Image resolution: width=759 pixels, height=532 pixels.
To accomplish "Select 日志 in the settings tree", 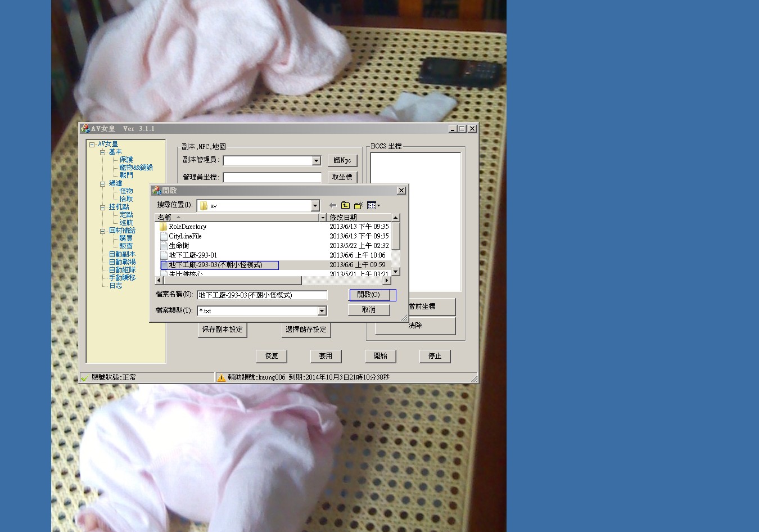I will coord(115,286).
